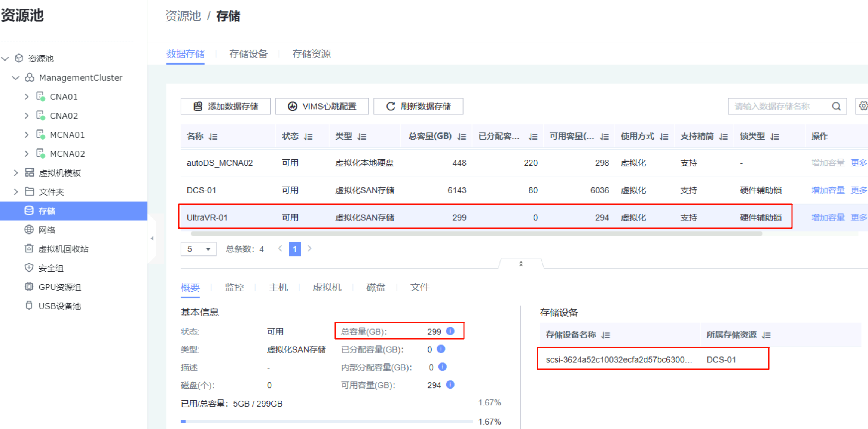
Task: Open the page size dropdown showing 5
Action: tap(198, 249)
